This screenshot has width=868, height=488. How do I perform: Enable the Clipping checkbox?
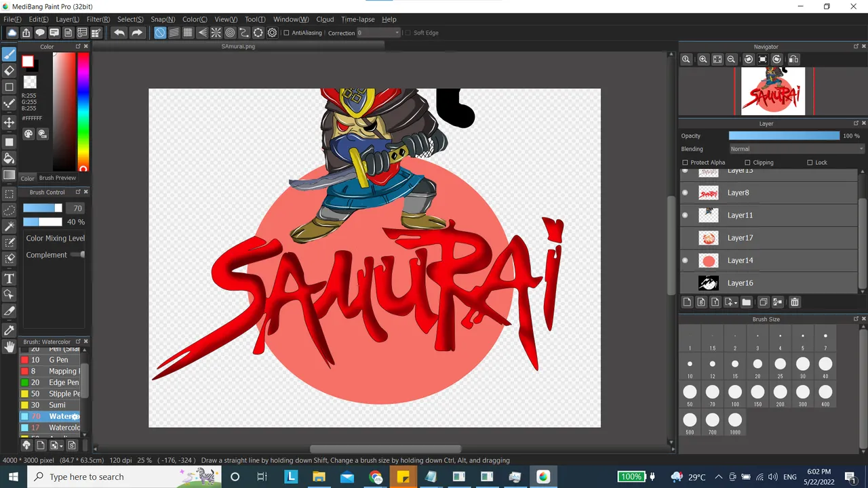pyautogui.click(x=747, y=163)
